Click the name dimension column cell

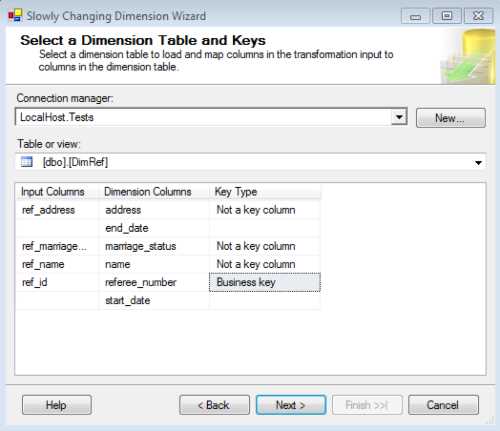click(x=154, y=264)
